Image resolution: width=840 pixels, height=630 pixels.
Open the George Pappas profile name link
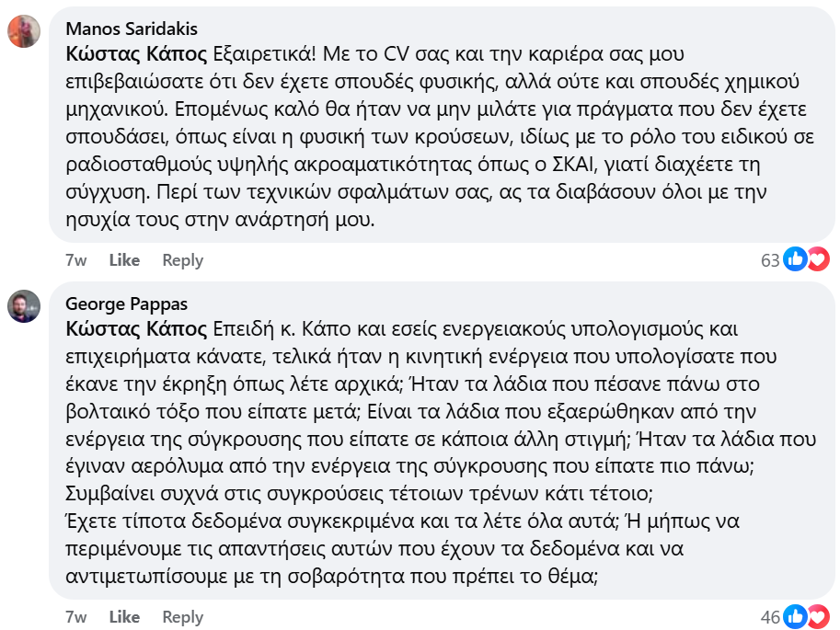coord(126,304)
